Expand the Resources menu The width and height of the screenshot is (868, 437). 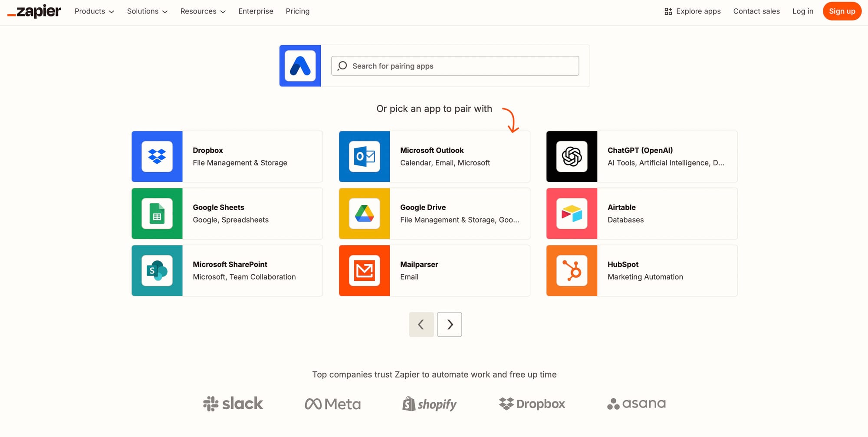pos(203,11)
